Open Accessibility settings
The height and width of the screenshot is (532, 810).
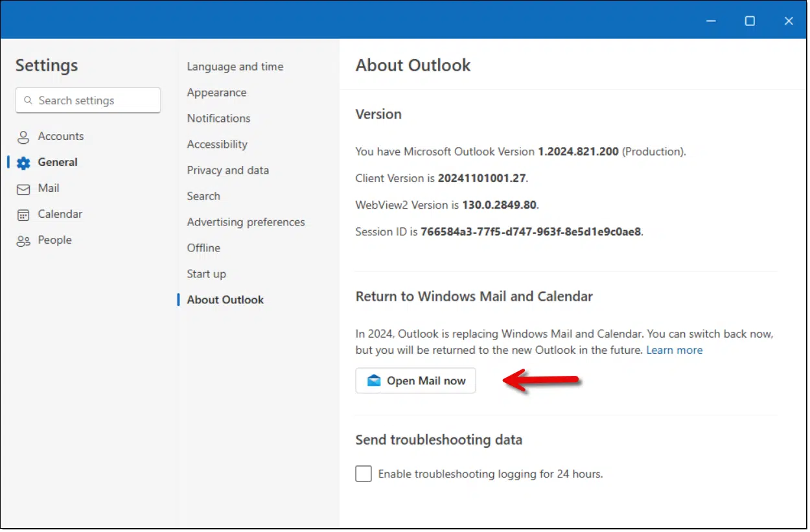(217, 144)
